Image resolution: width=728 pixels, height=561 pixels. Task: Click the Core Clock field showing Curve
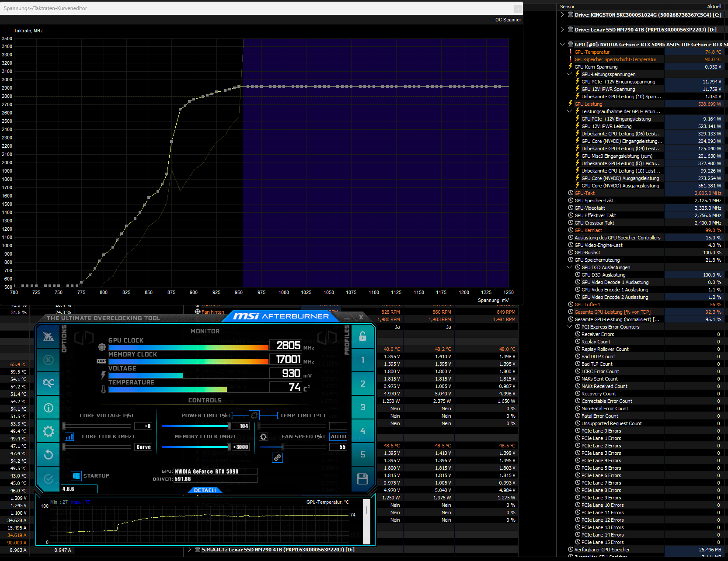[x=143, y=447]
